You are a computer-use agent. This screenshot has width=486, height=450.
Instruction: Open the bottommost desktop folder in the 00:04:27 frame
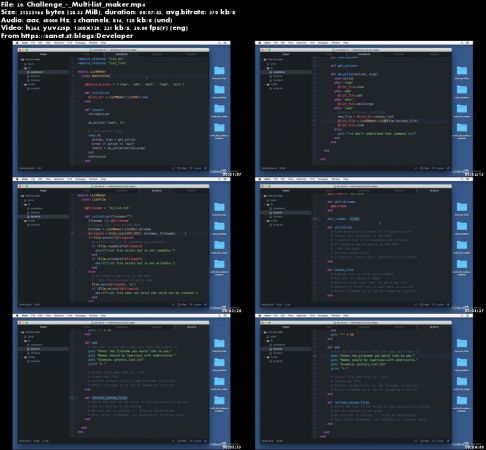(462, 264)
